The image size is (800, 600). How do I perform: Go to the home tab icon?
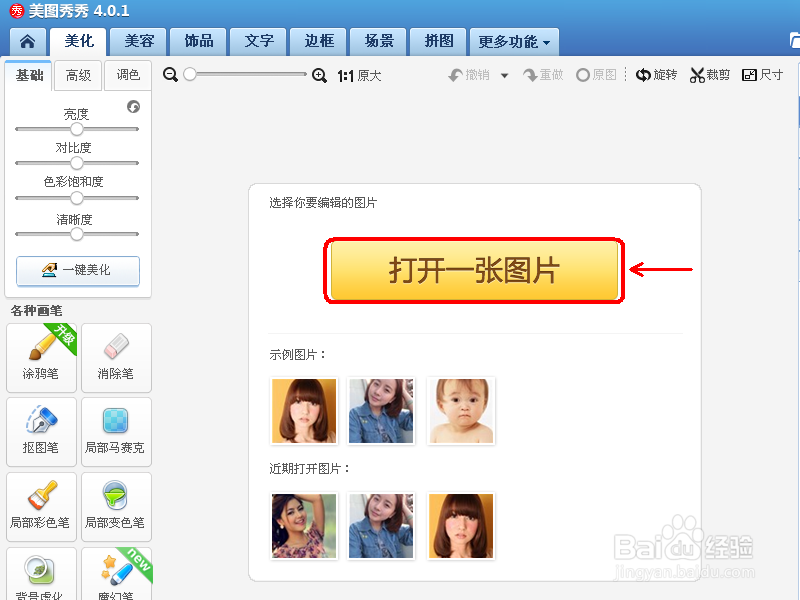click(28, 41)
